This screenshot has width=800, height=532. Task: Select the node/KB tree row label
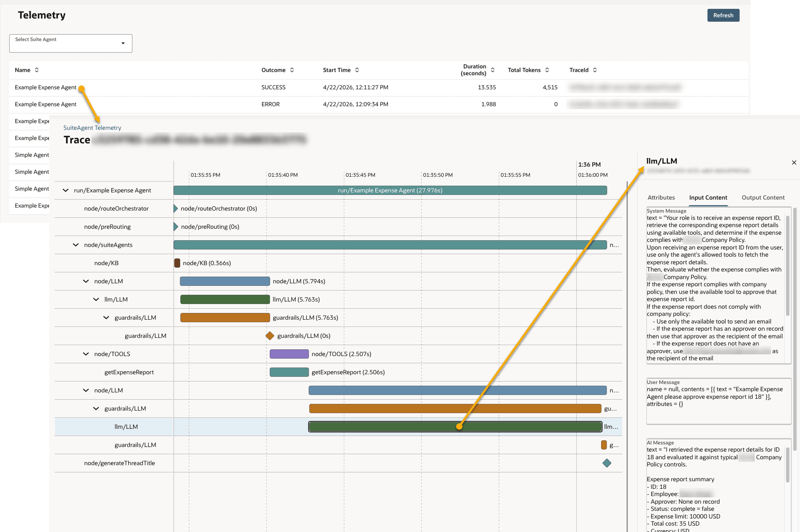click(107, 263)
